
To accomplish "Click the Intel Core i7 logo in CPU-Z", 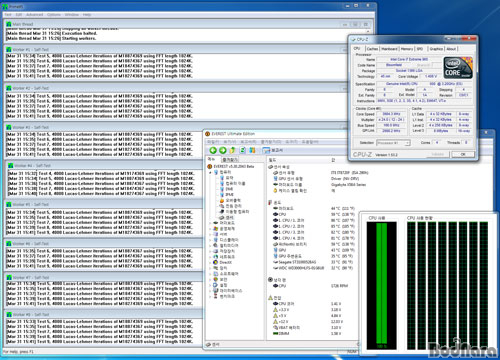I will 458,68.
